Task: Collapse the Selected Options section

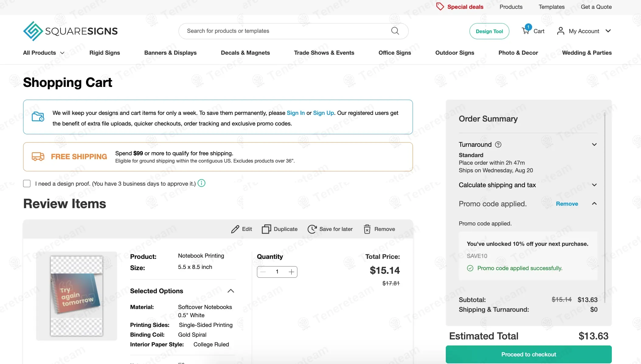Action: click(x=231, y=291)
